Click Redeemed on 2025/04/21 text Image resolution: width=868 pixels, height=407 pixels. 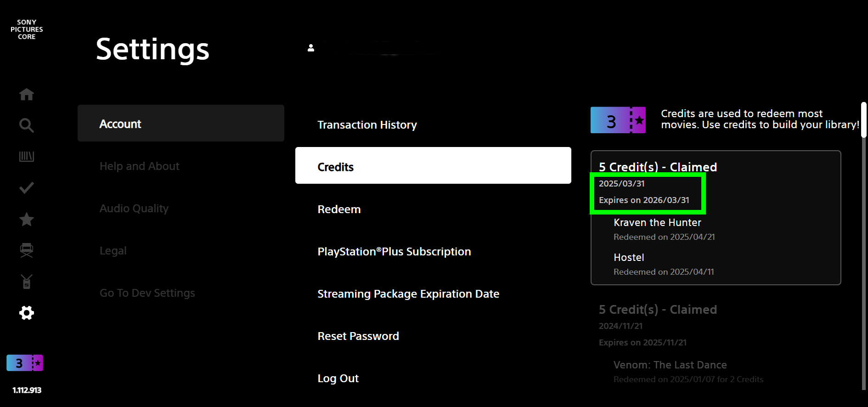(x=664, y=237)
